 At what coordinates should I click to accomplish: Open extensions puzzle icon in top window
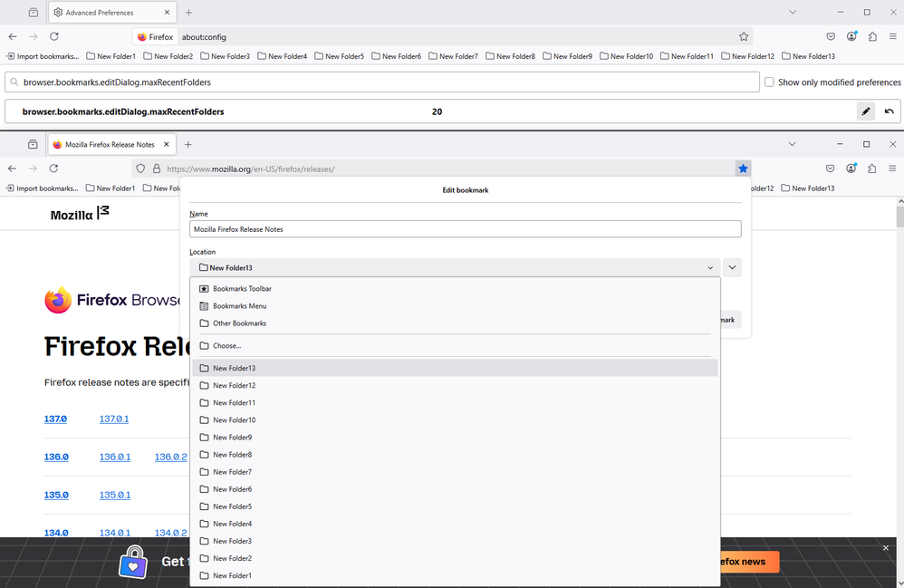872,37
